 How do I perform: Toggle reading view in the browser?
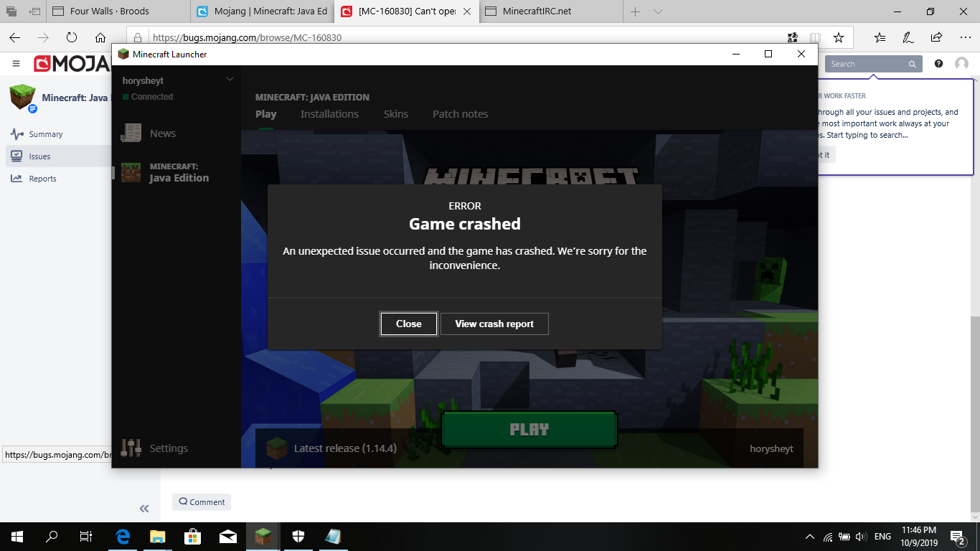(x=815, y=37)
